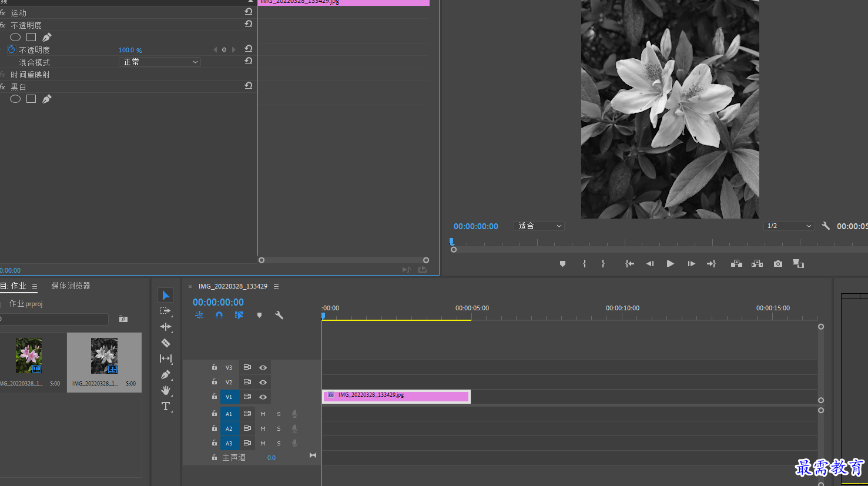Hide track V2 output eye
This screenshot has height=486, width=868.
263,382
